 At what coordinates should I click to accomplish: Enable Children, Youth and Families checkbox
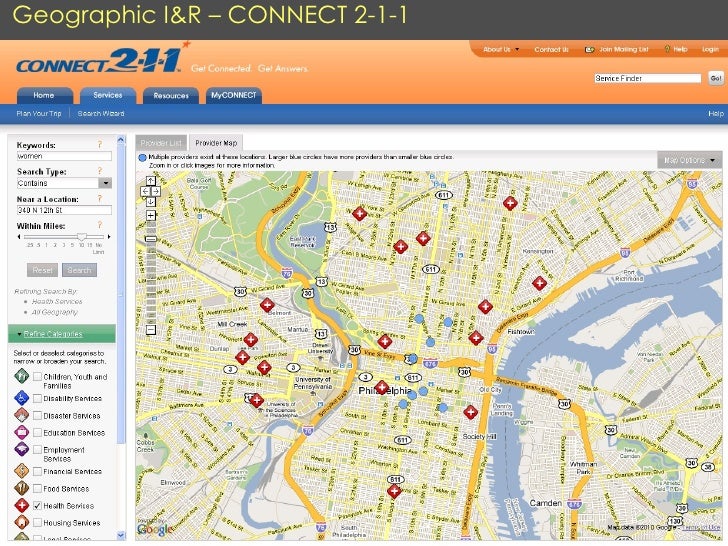click(x=38, y=377)
